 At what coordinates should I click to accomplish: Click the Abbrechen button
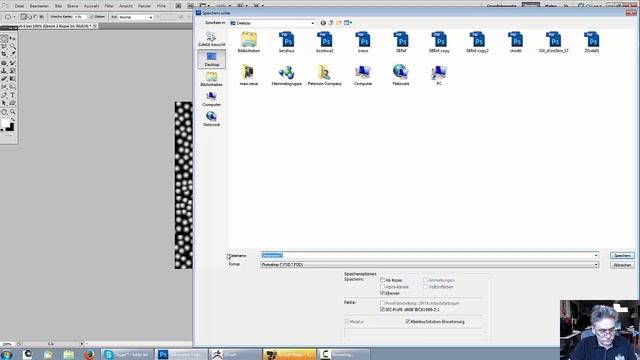(x=622, y=265)
